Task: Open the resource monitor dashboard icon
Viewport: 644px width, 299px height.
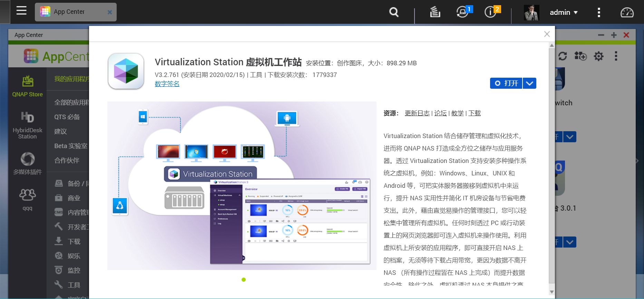Action: pos(627,12)
